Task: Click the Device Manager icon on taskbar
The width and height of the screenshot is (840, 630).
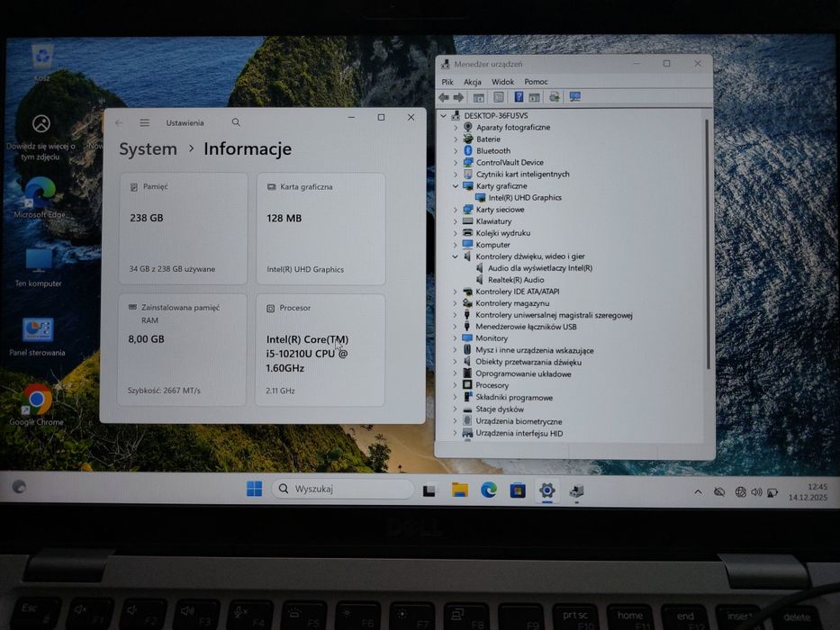Action: click(x=576, y=490)
